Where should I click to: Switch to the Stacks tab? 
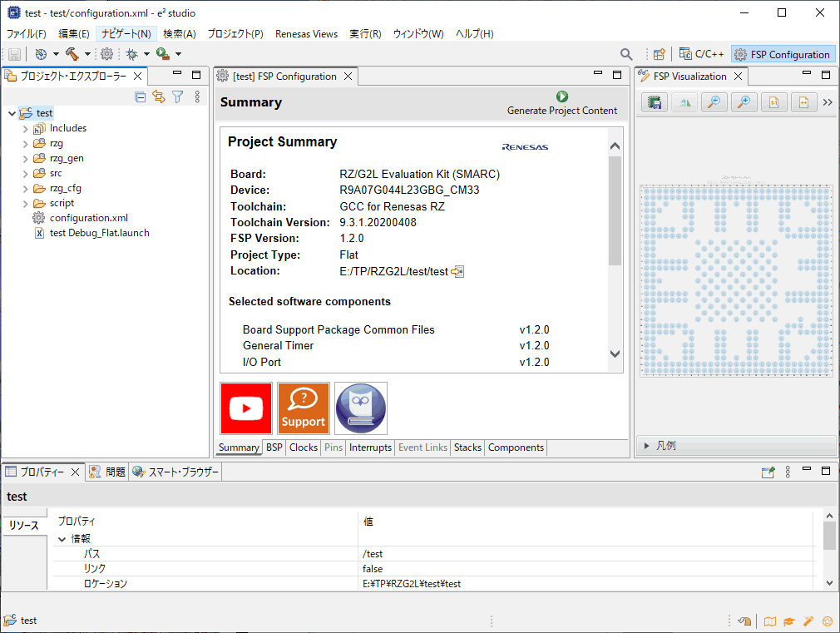(467, 448)
